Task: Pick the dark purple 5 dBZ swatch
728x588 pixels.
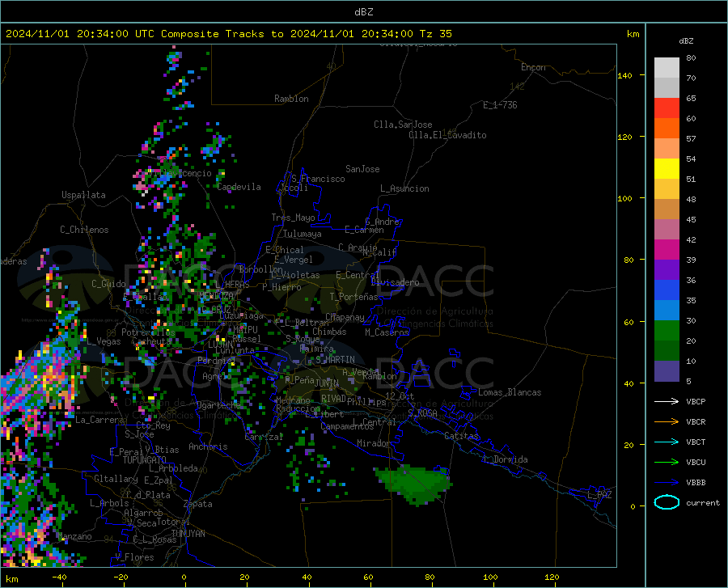Action: (667, 371)
